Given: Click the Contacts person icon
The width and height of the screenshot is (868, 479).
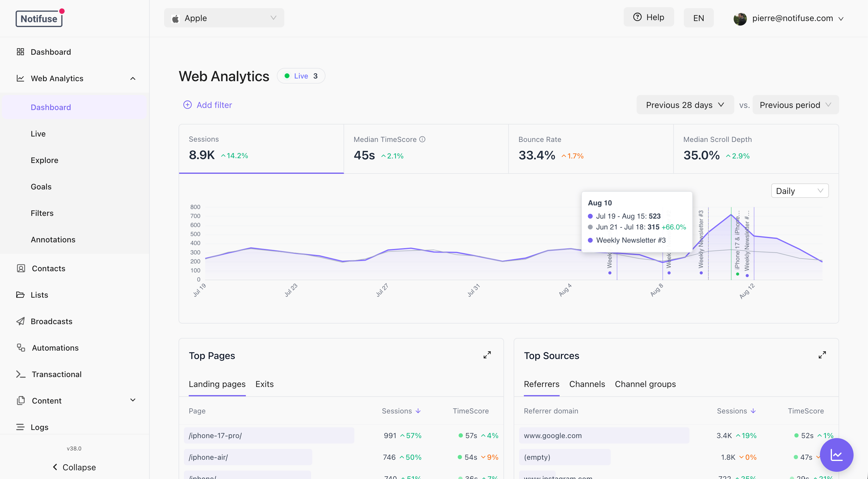Looking at the screenshot, I should point(21,268).
